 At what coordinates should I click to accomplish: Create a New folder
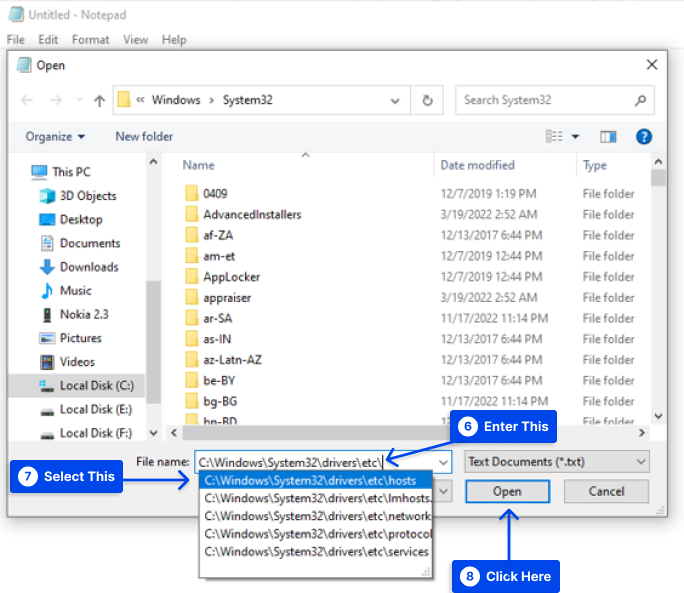(x=144, y=137)
